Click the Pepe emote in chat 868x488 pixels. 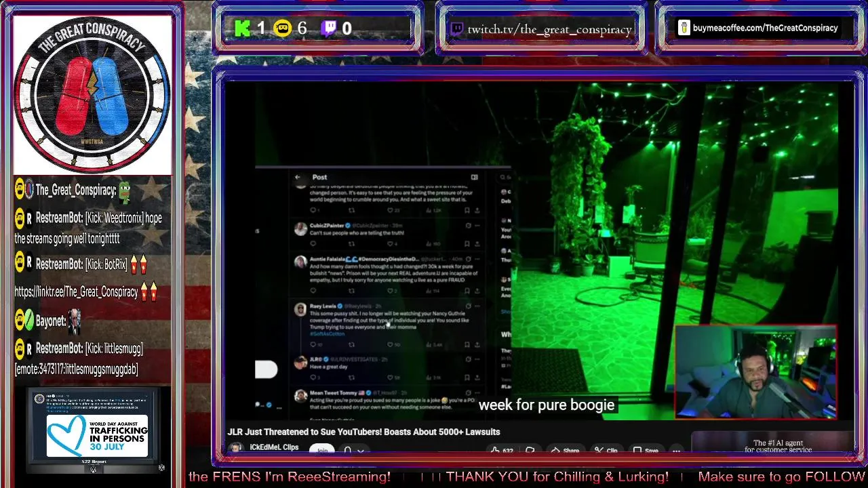pyautogui.click(x=125, y=192)
